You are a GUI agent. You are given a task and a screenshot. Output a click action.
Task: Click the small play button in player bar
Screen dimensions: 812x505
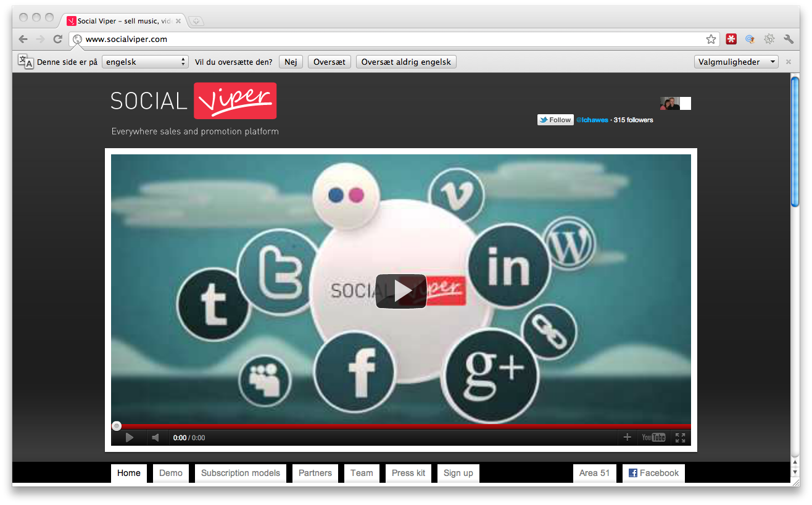(x=130, y=438)
